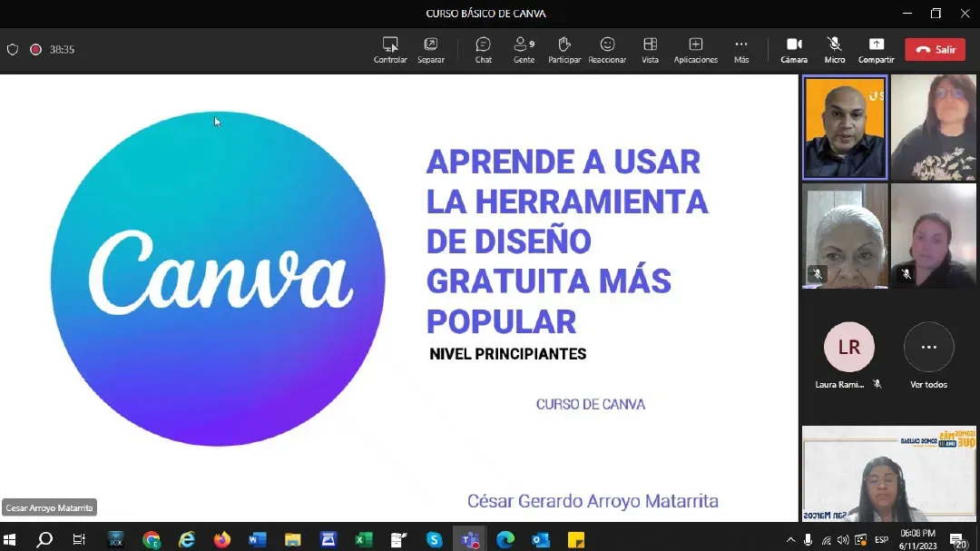Screen dimensions: 980x551
Task: Restore down the meeting window
Action: (936, 13)
